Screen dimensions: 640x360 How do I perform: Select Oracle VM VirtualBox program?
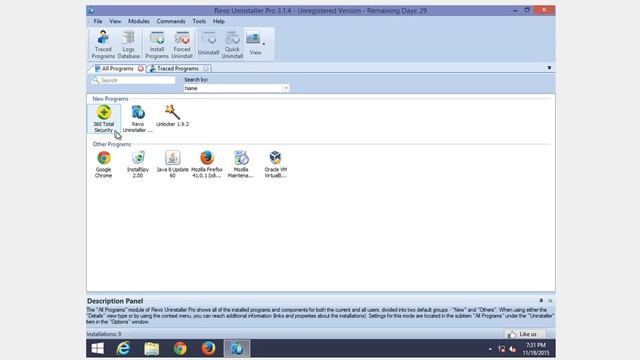(x=276, y=164)
